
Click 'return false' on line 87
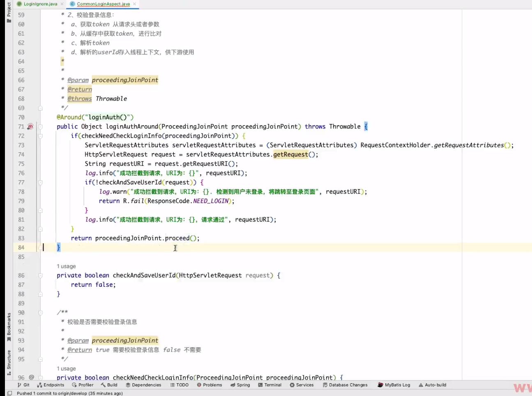click(93, 285)
